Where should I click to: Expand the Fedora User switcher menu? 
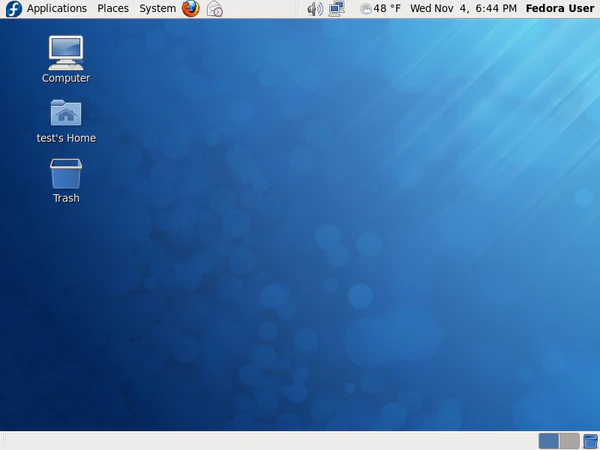pos(559,9)
